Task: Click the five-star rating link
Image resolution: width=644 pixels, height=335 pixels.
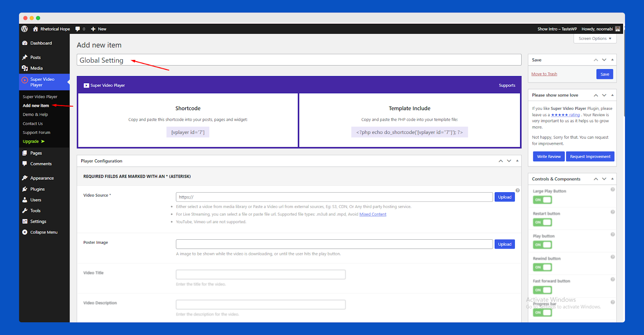Action: [566, 115]
